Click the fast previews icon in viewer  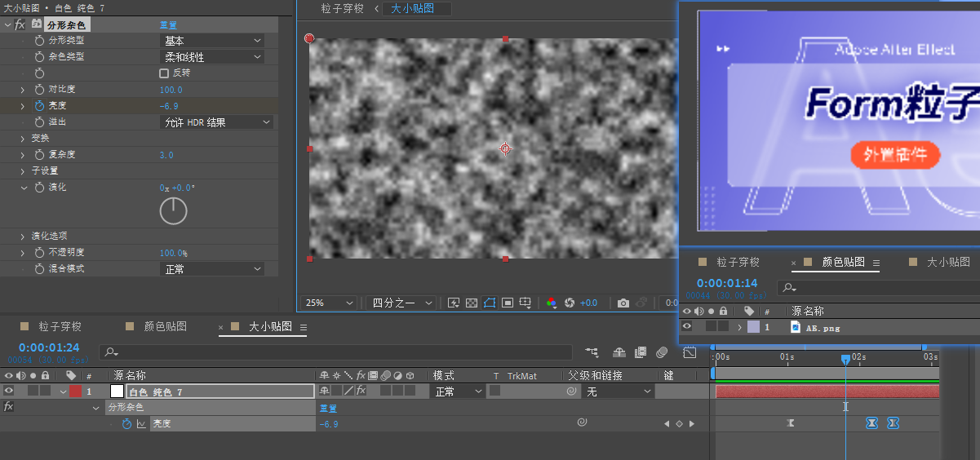(x=454, y=303)
